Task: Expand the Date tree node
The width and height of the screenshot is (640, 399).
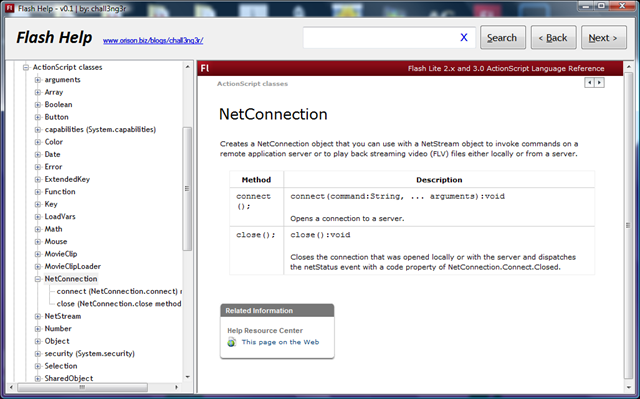Action: pyautogui.click(x=38, y=155)
